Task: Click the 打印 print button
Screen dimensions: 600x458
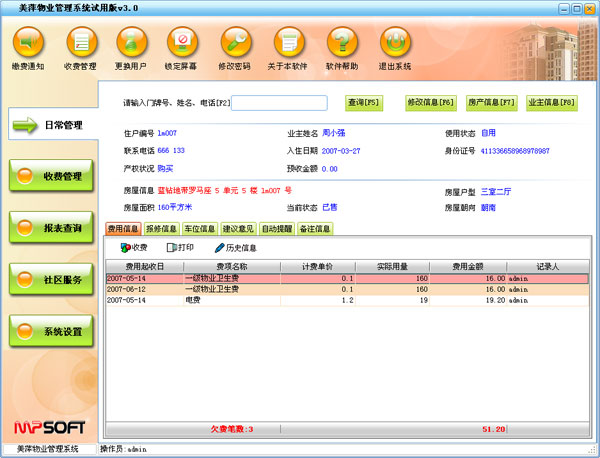Action: (179, 247)
